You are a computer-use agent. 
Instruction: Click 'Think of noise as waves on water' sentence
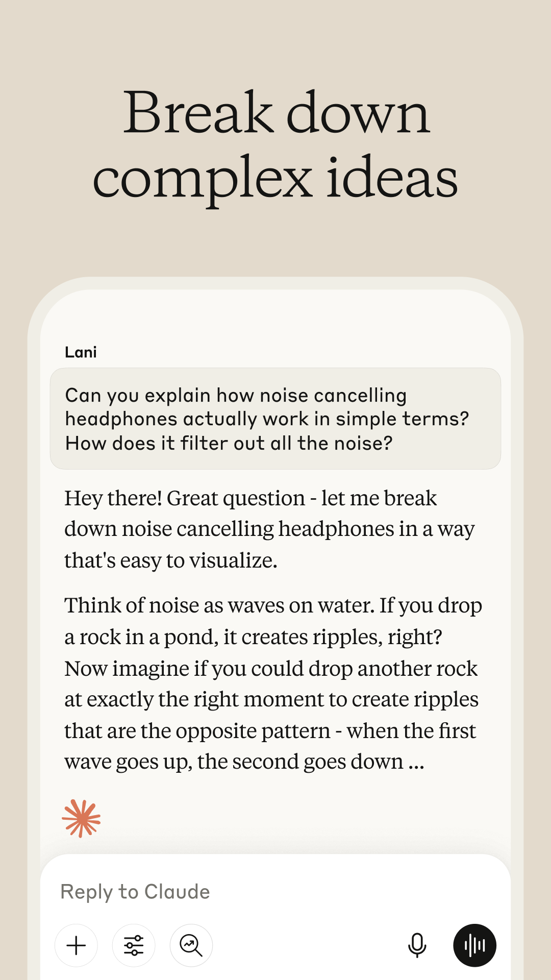(219, 605)
